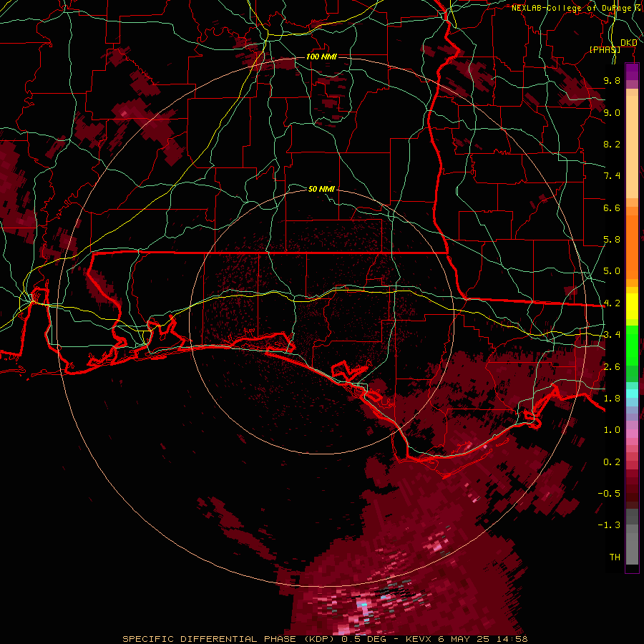Screen dimensions: 644x644
Task: Click the "100 NMI" range ring label
Action: pyautogui.click(x=321, y=57)
